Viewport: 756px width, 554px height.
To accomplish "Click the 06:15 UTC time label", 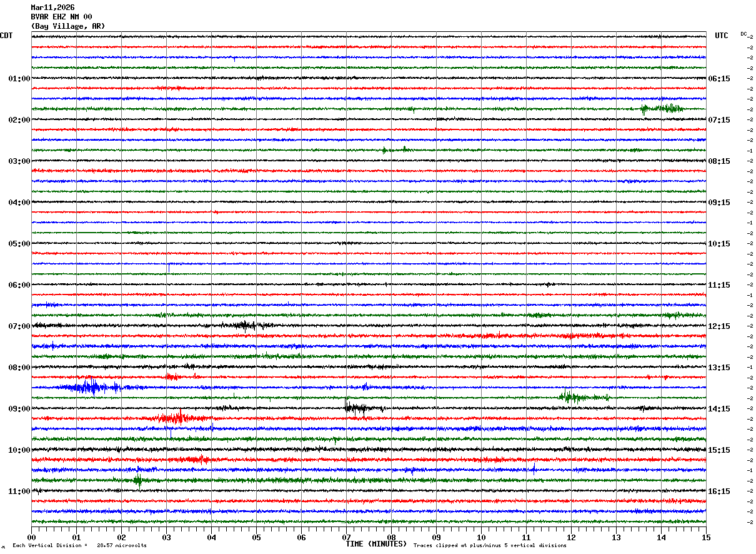I will [x=719, y=79].
